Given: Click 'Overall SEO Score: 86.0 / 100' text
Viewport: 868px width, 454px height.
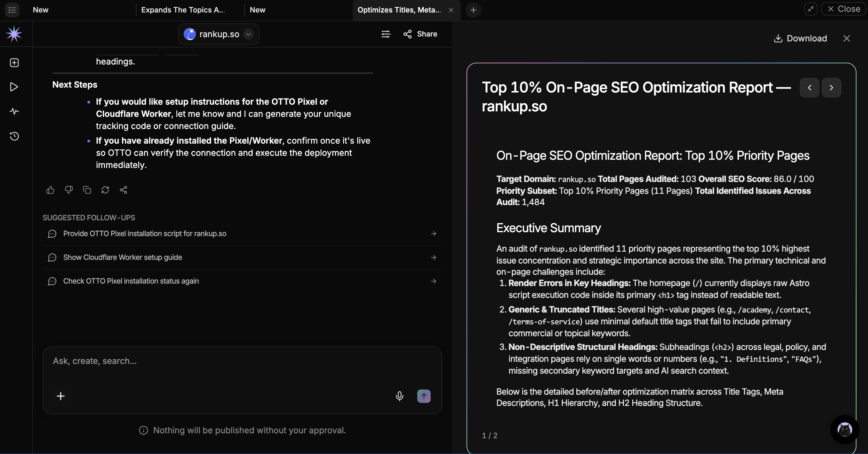Looking at the screenshot, I should (x=756, y=179).
